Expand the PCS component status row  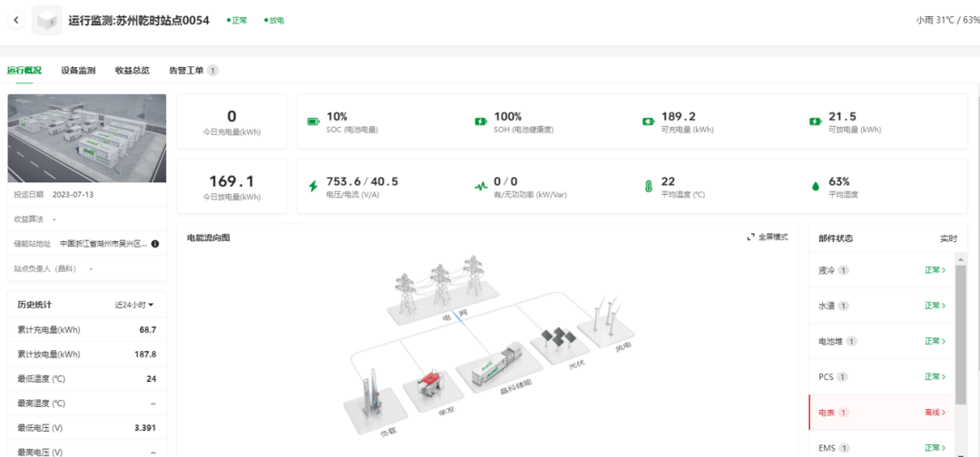[x=880, y=376]
